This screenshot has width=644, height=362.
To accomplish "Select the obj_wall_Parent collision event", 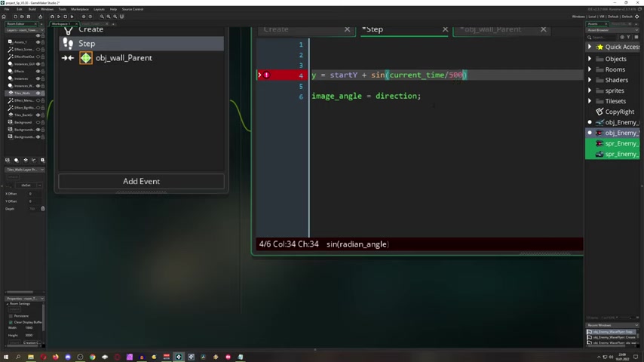I will coord(142,58).
